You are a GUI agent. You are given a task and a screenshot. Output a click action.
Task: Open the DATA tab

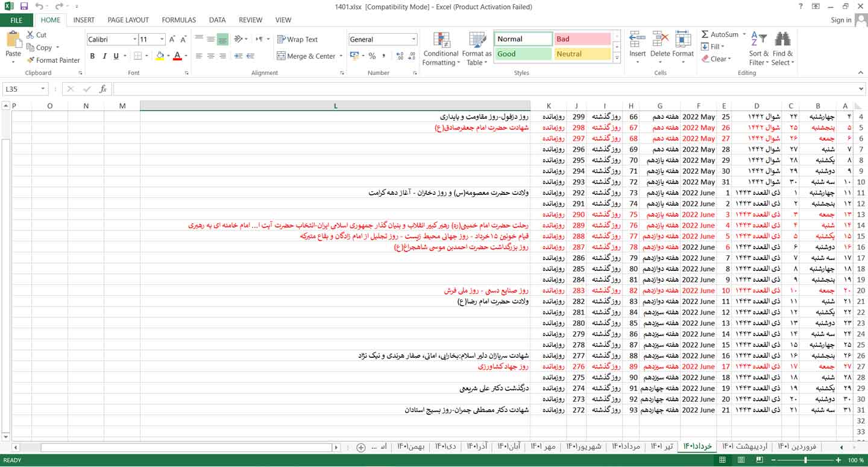[218, 20]
